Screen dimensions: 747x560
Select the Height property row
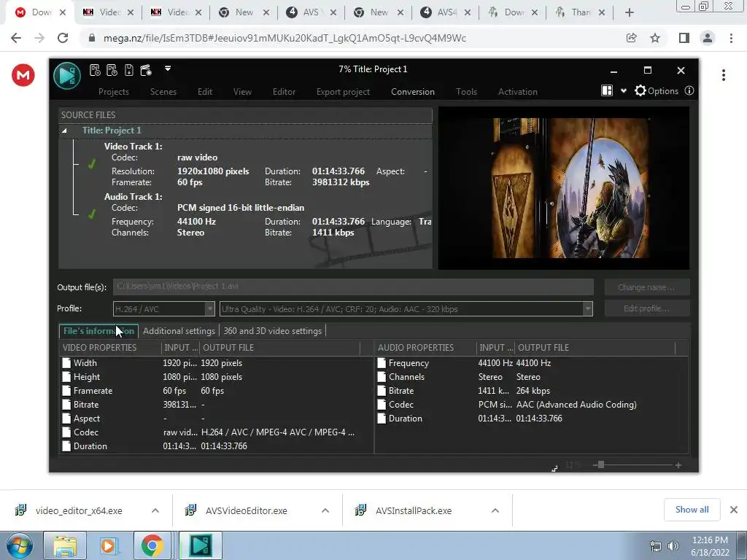point(217,377)
